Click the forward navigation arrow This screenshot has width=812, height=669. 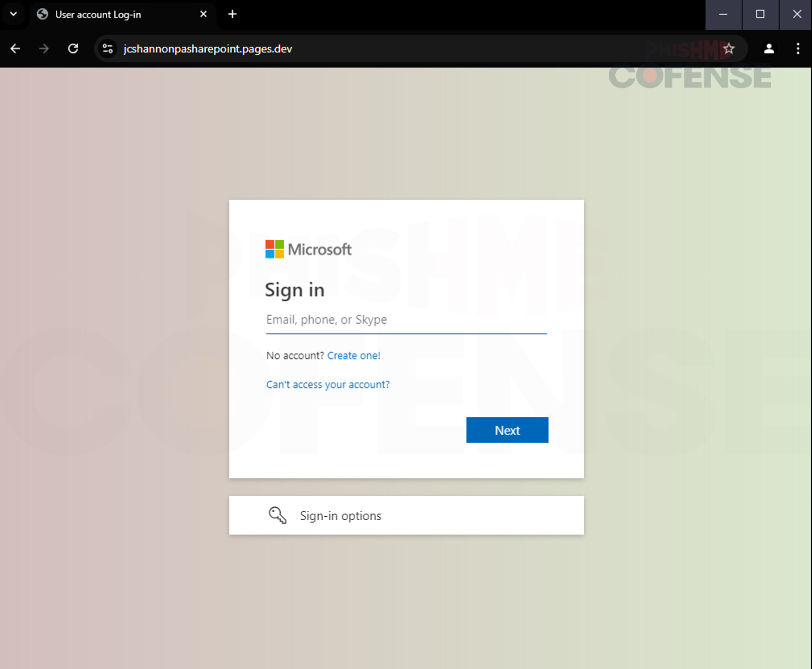[44, 48]
